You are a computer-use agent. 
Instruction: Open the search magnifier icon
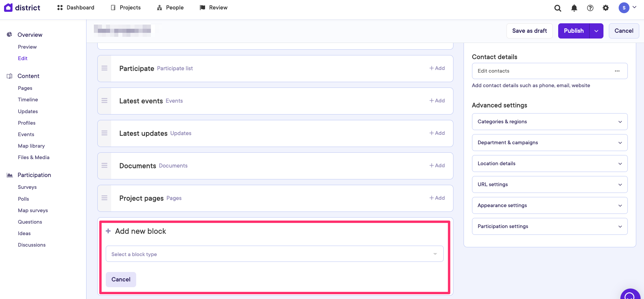[x=558, y=8]
